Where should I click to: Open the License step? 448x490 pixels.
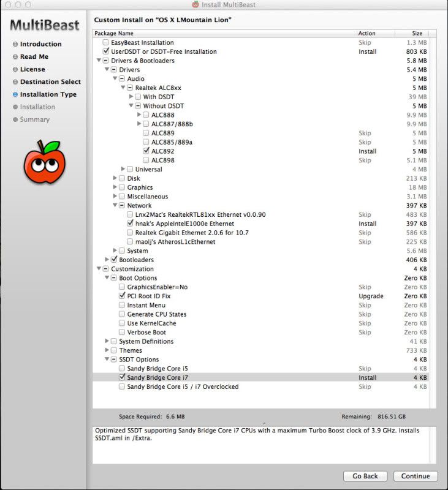[32, 69]
